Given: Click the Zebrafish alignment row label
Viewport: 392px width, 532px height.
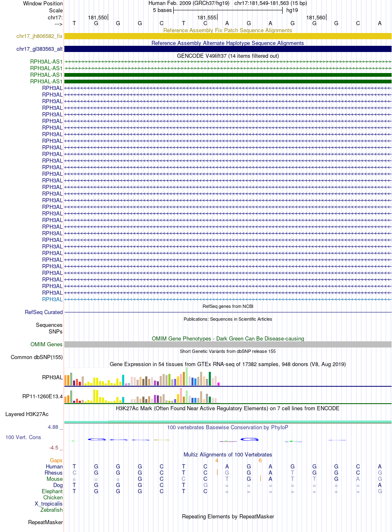Looking at the screenshot, I should (x=52, y=510).
